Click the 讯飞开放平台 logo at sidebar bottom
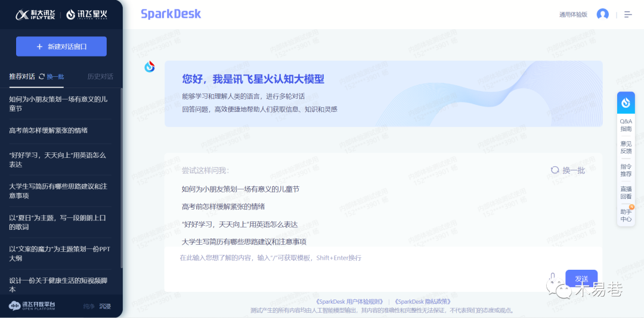The width and height of the screenshot is (644, 318). pyautogui.click(x=32, y=305)
